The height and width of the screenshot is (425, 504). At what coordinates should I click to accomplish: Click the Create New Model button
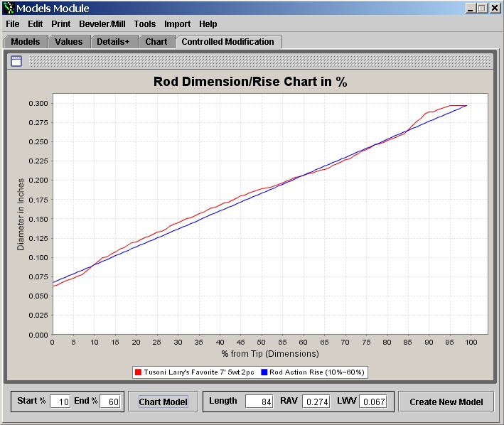(x=446, y=402)
